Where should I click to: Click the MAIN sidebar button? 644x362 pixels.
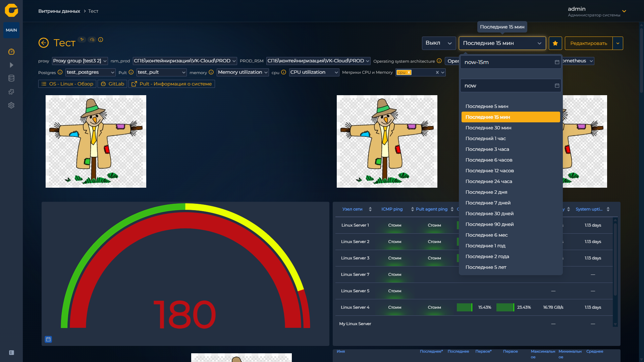(x=11, y=30)
